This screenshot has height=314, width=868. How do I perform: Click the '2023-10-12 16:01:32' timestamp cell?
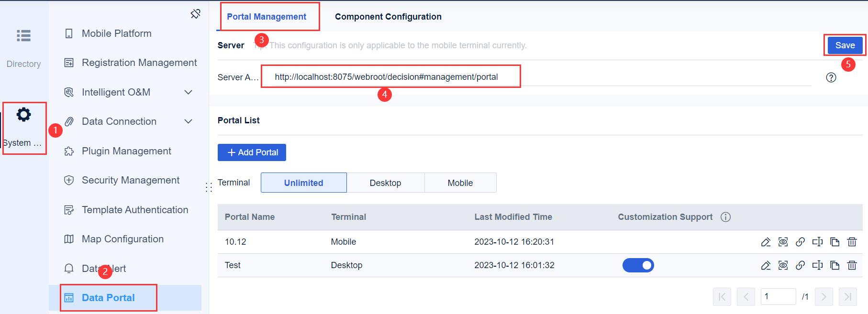point(514,265)
